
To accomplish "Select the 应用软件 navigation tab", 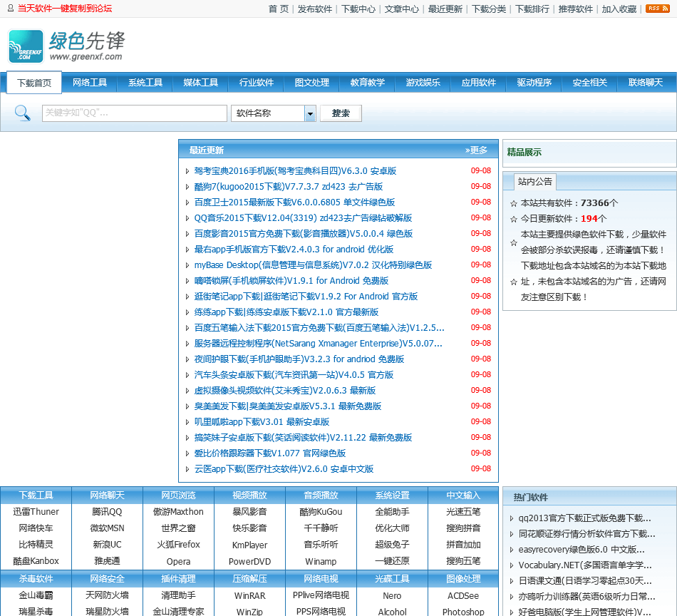I will [478, 83].
